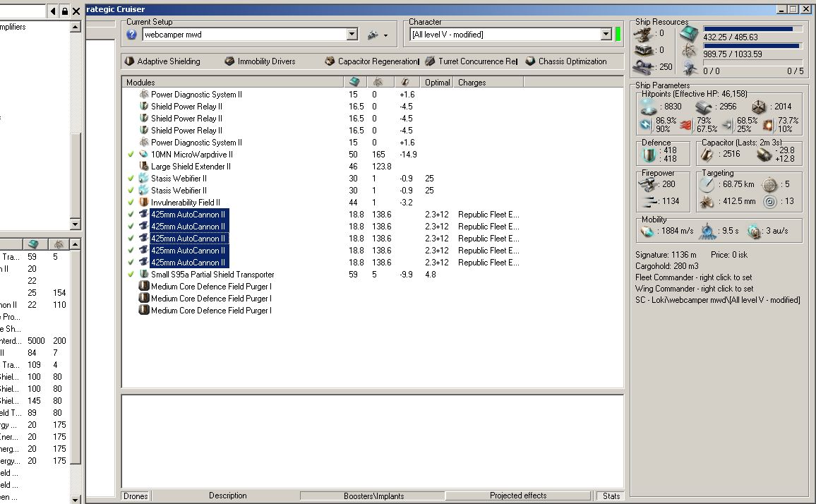Click the turret hardpoints icon in Ship Resources

[x=643, y=34]
